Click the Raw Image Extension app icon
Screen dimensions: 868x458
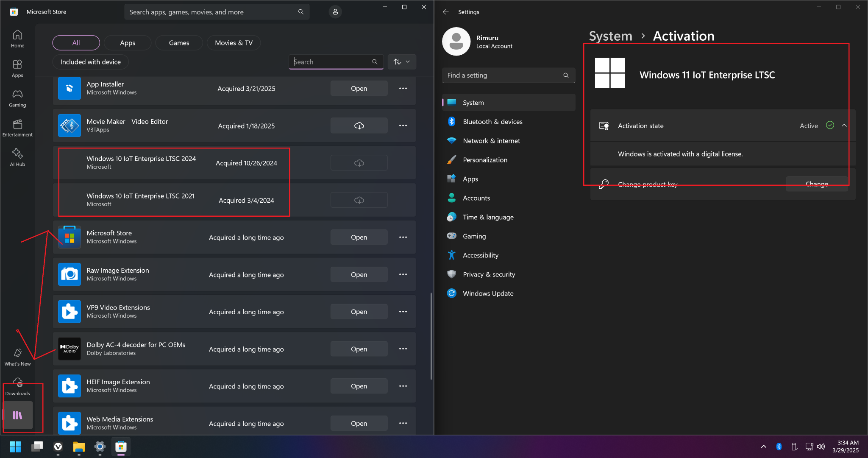point(70,274)
